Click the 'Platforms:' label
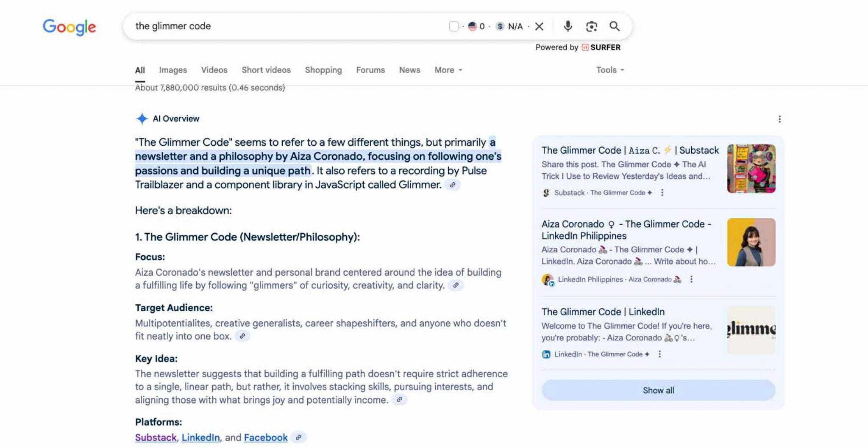This screenshot has height=448, width=868. tap(159, 422)
